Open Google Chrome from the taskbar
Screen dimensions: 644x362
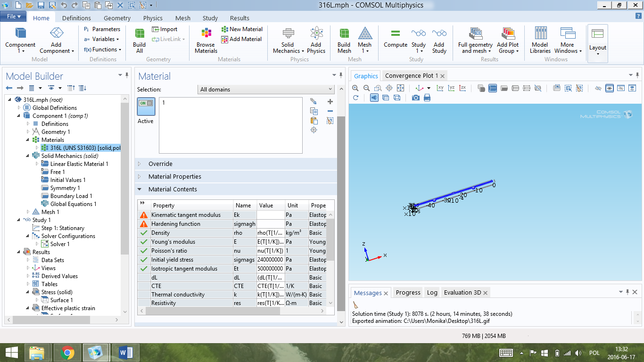[67, 352]
